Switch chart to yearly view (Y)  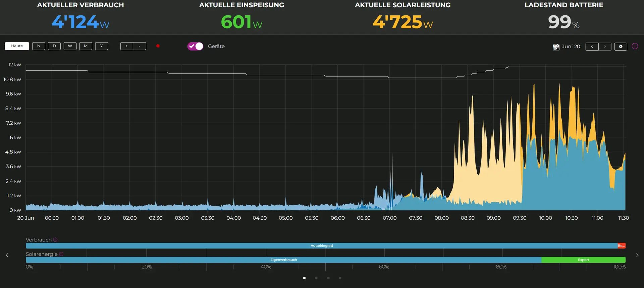click(x=102, y=46)
